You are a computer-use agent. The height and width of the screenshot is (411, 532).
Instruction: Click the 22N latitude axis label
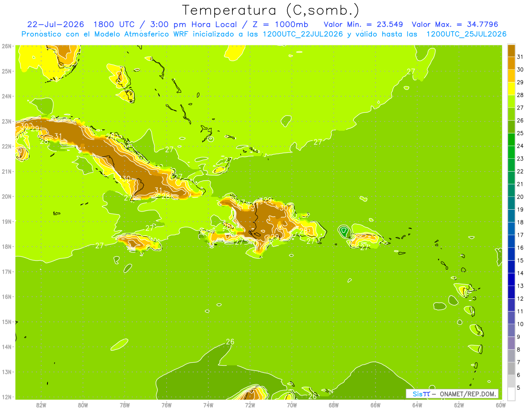pyautogui.click(x=7, y=146)
